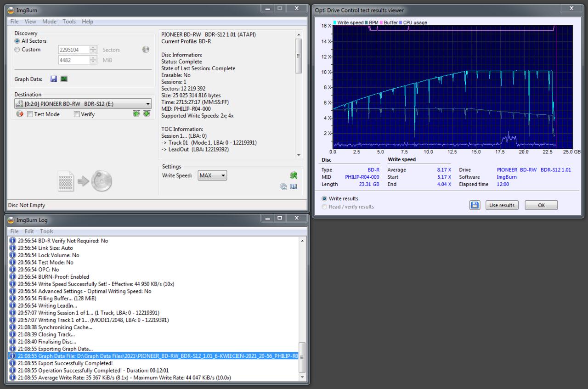Click the green automatic write speed icon
Screen dimensions: 588x389
(294, 175)
